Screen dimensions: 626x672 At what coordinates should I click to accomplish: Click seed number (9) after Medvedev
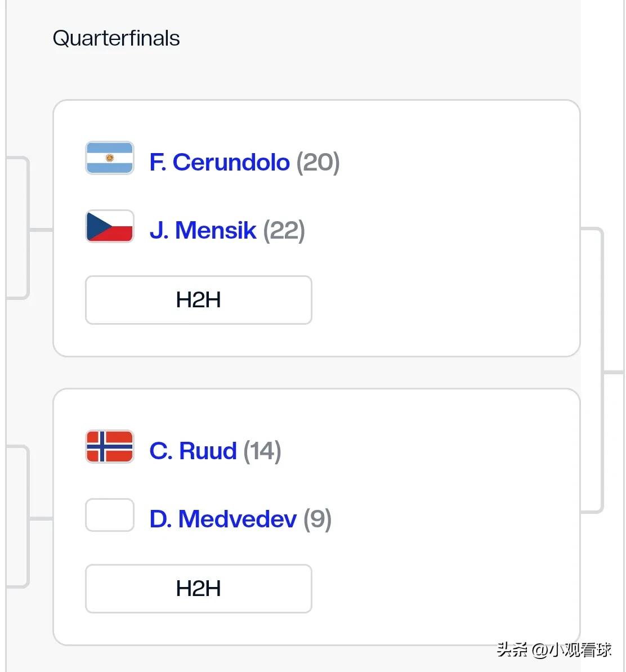point(318,519)
